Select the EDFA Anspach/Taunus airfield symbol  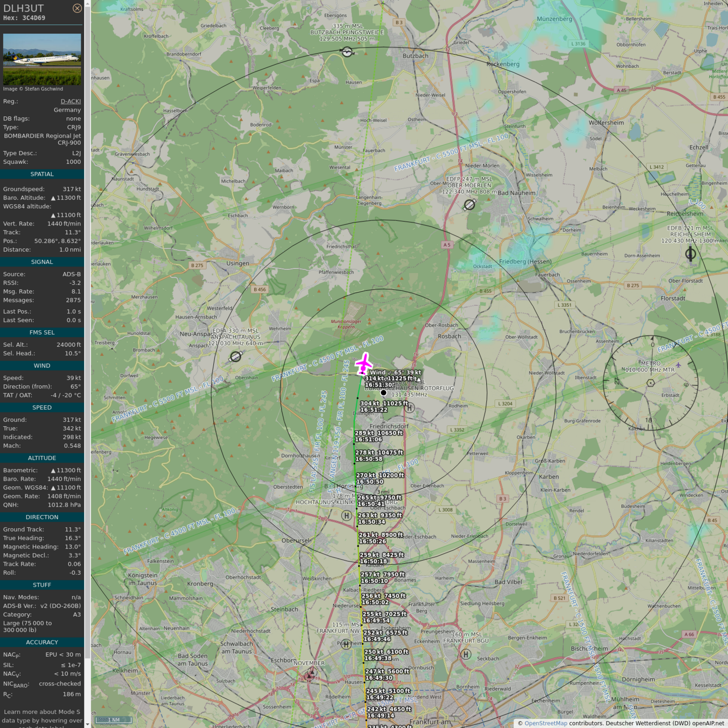coord(236,357)
